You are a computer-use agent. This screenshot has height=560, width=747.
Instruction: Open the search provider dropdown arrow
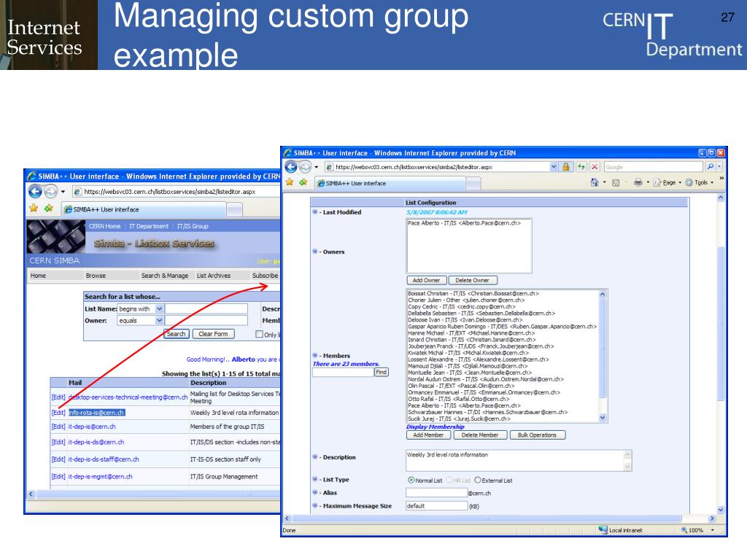[719, 167]
